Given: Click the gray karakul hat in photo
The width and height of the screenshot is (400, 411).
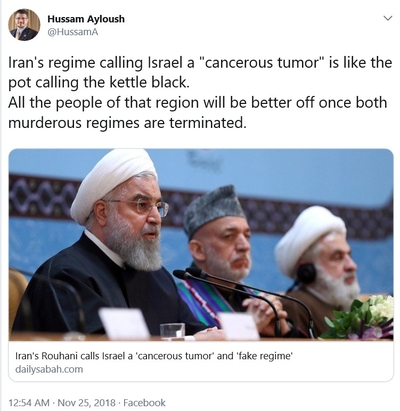Looking at the screenshot, I should click(x=213, y=209).
